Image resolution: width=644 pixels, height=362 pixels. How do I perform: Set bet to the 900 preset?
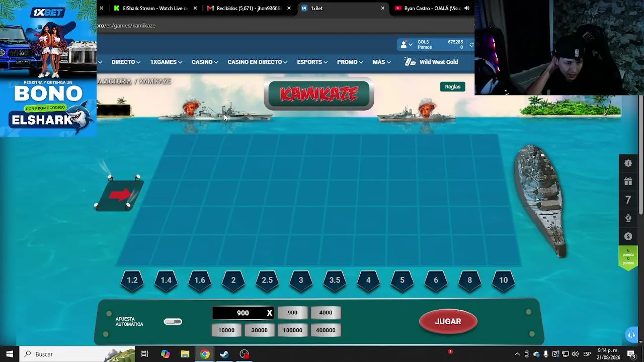tap(292, 313)
